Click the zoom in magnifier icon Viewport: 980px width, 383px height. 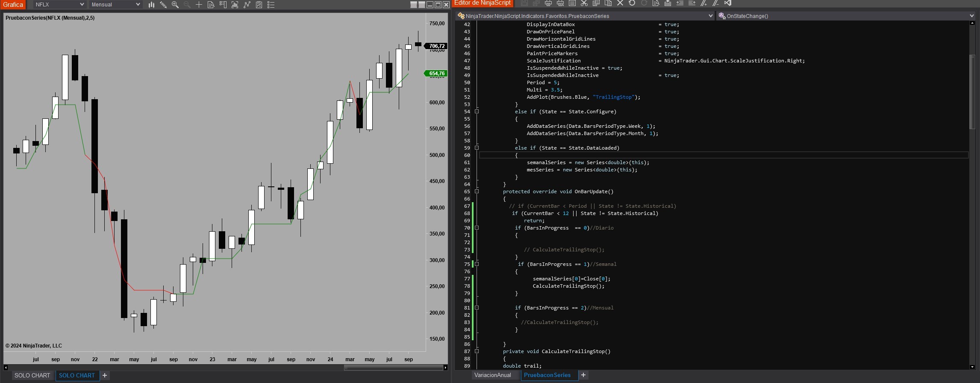click(175, 5)
